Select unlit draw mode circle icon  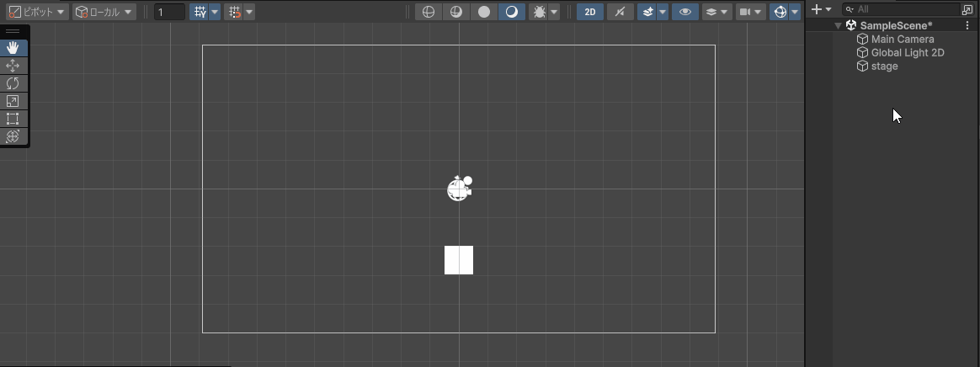click(x=484, y=11)
